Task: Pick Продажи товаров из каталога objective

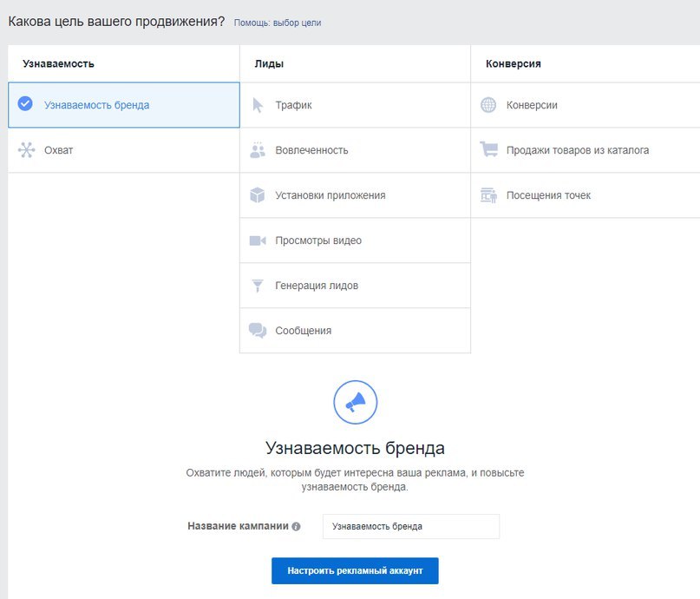Action: click(x=577, y=150)
